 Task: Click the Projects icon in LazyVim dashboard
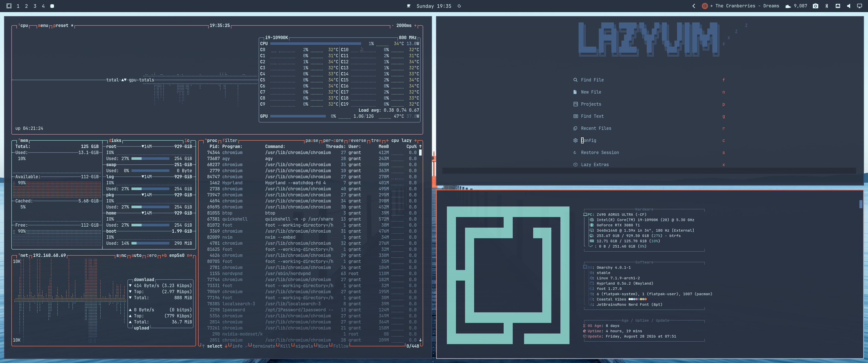(575, 104)
